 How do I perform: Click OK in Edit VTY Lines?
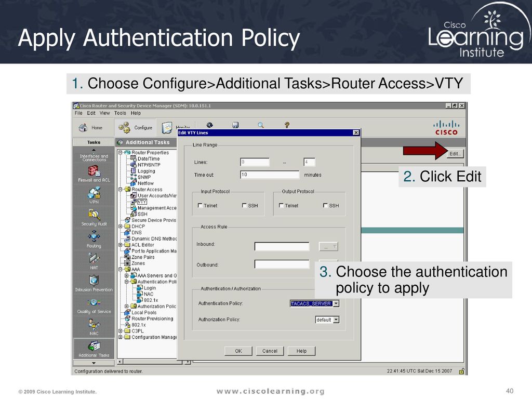click(x=238, y=351)
